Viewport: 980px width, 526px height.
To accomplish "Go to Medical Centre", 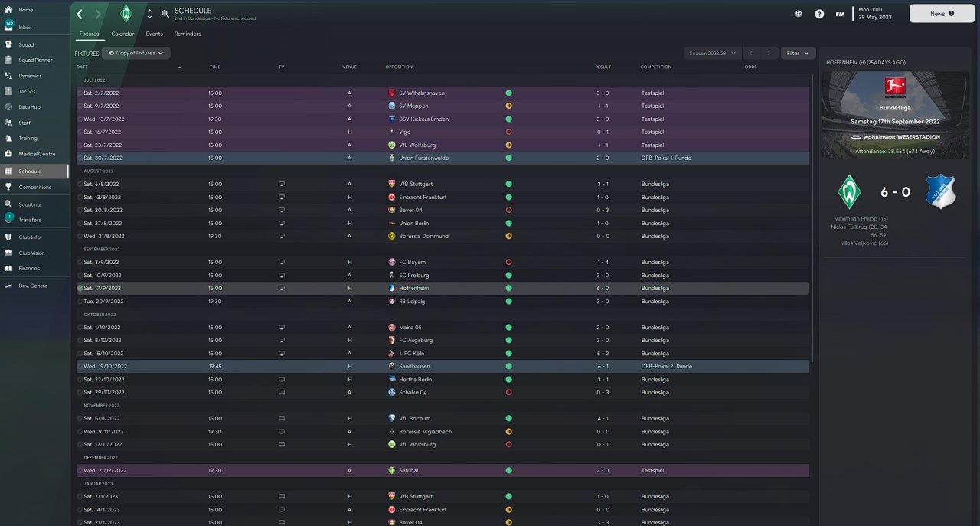I will click(x=37, y=154).
